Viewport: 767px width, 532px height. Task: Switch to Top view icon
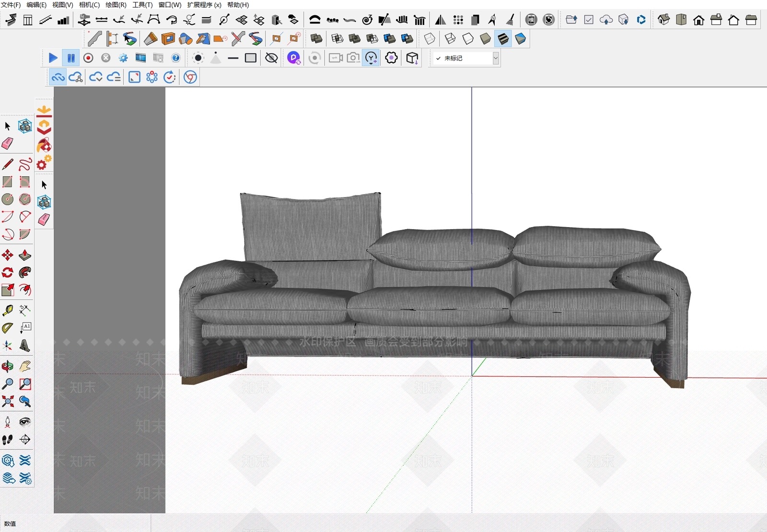pos(681,20)
